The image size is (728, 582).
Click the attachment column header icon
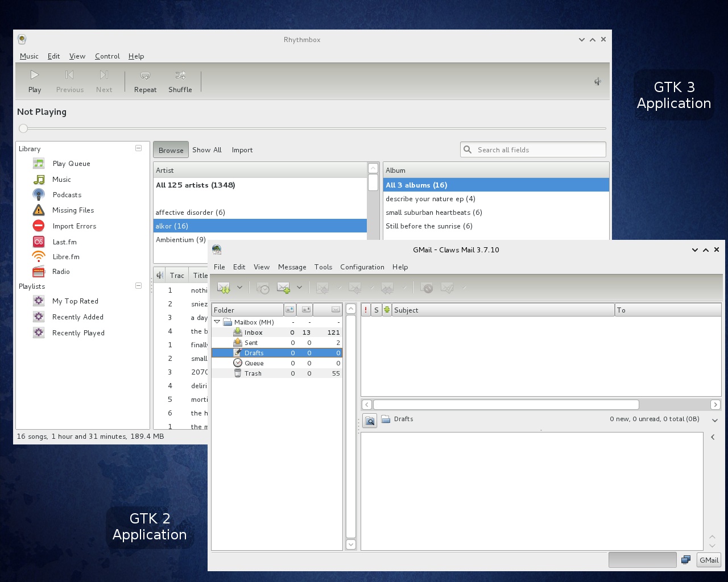tap(387, 310)
